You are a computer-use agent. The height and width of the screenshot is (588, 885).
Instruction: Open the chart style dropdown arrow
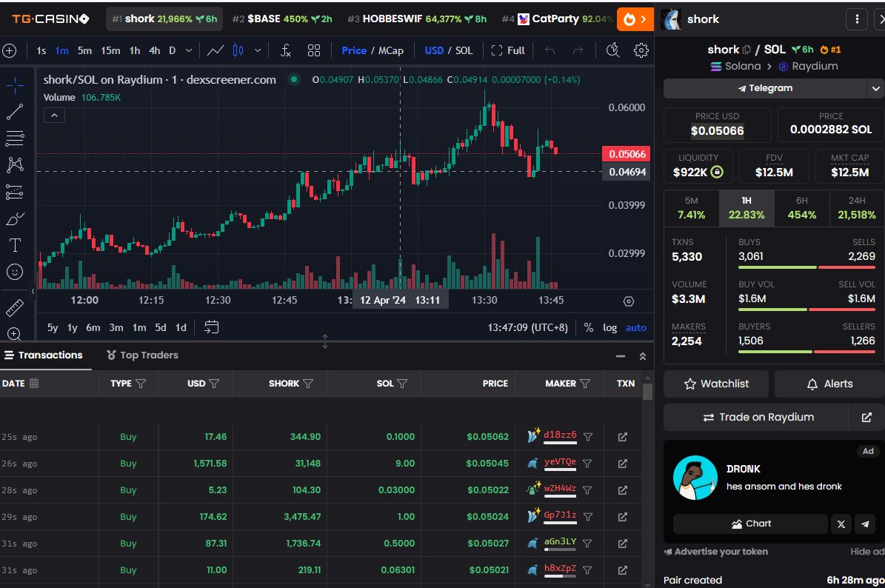(258, 51)
